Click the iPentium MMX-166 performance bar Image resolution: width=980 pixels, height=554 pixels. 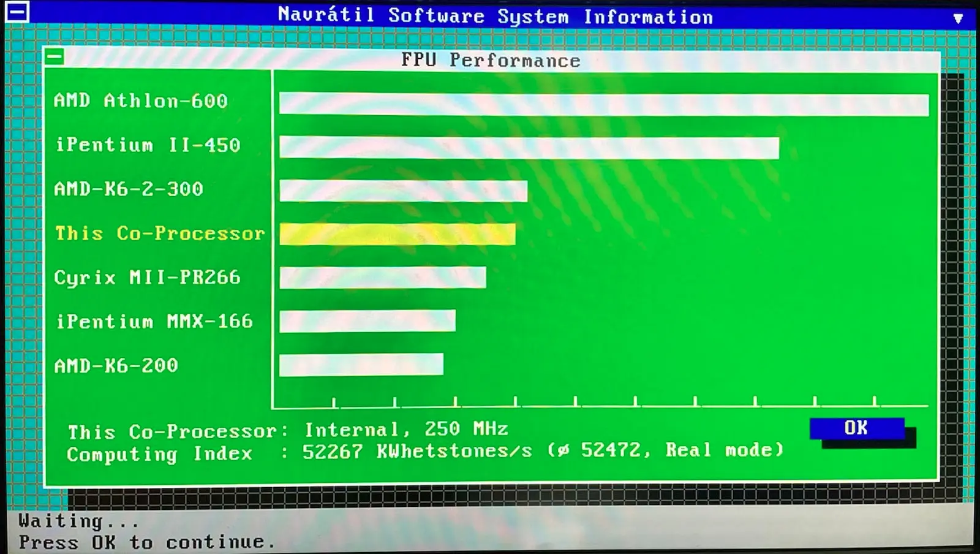(367, 321)
